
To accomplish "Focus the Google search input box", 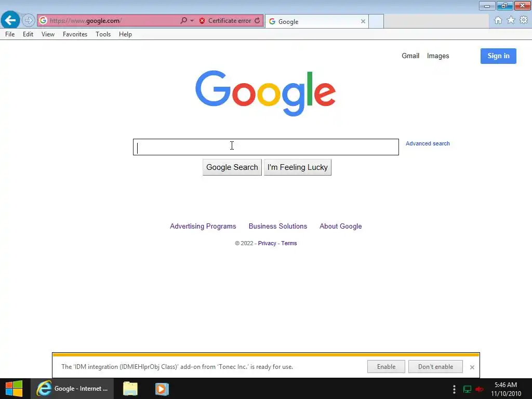I will 266,147.
